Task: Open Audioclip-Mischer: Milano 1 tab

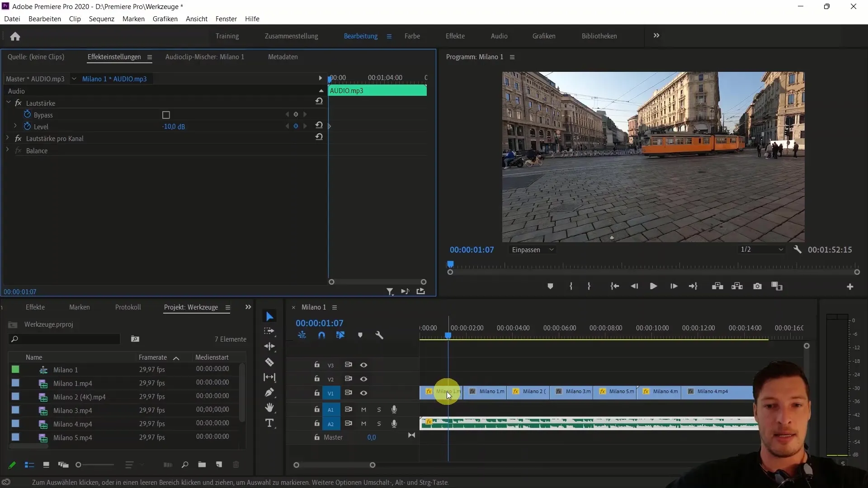Action: [x=205, y=56]
